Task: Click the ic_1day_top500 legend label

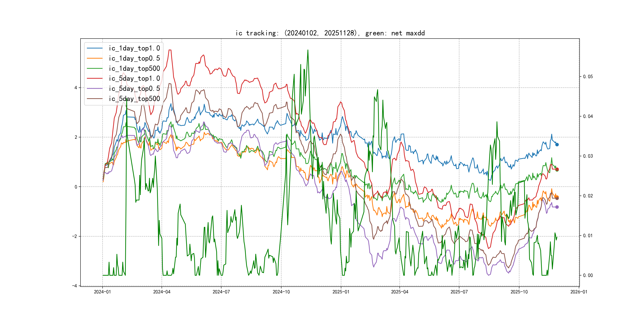Action: [x=134, y=69]
